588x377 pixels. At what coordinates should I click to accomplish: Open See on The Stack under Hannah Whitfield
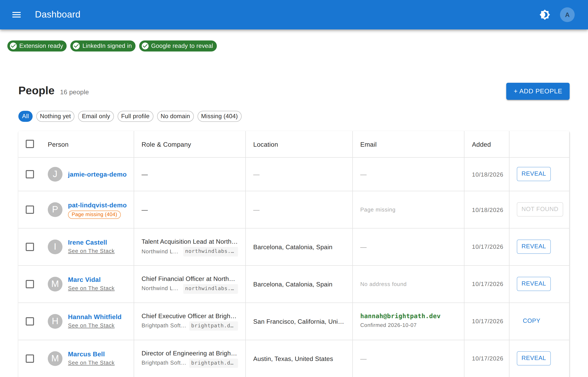[x=91, y=325]
